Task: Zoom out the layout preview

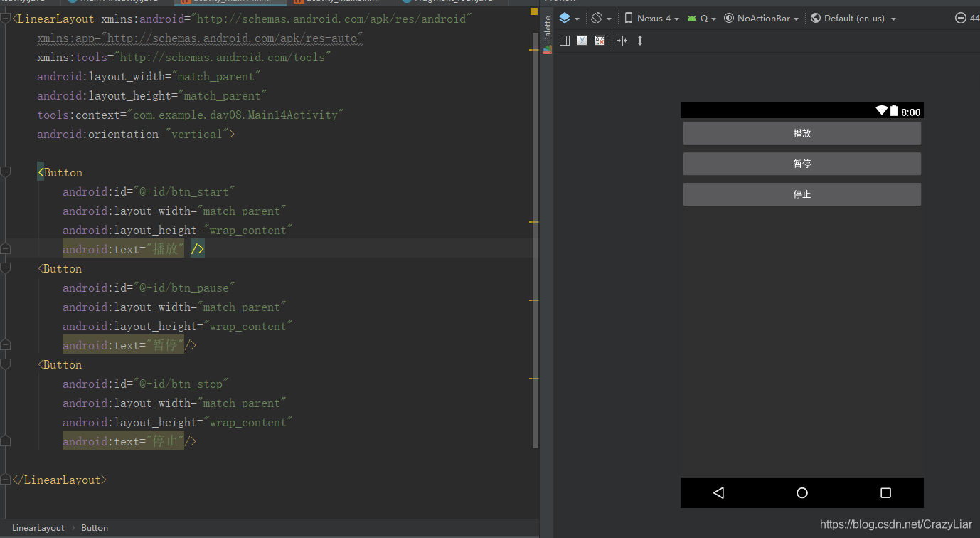Action: coord(961,18)
